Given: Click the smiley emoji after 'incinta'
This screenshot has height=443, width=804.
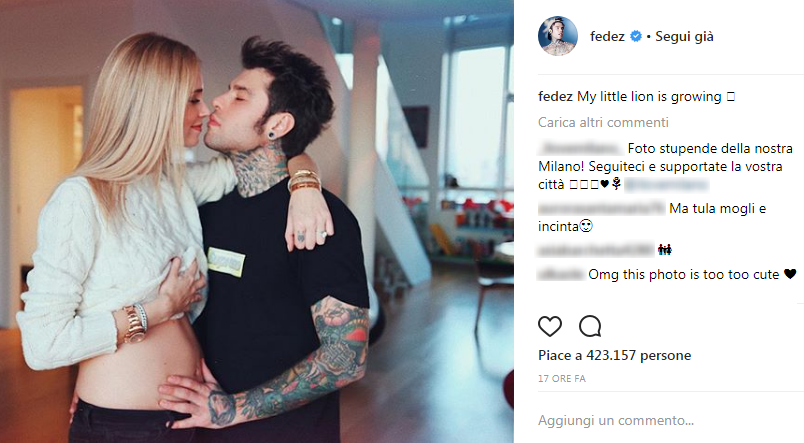Looking at the screenshot, I should 586,226.
